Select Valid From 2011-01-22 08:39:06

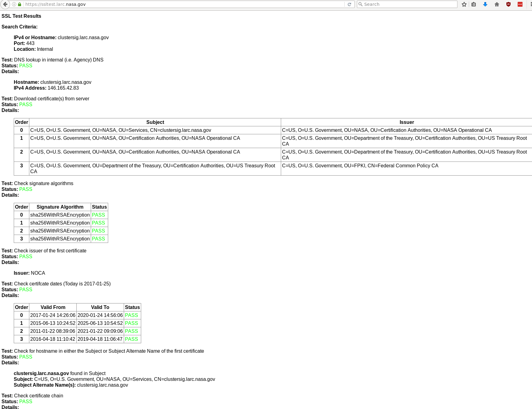coord(53,331)
